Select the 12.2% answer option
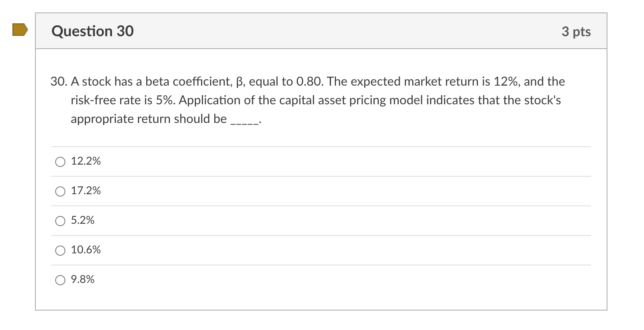Image resolution: width=644 pixels, height=330 pixels. tap(60, 161)
